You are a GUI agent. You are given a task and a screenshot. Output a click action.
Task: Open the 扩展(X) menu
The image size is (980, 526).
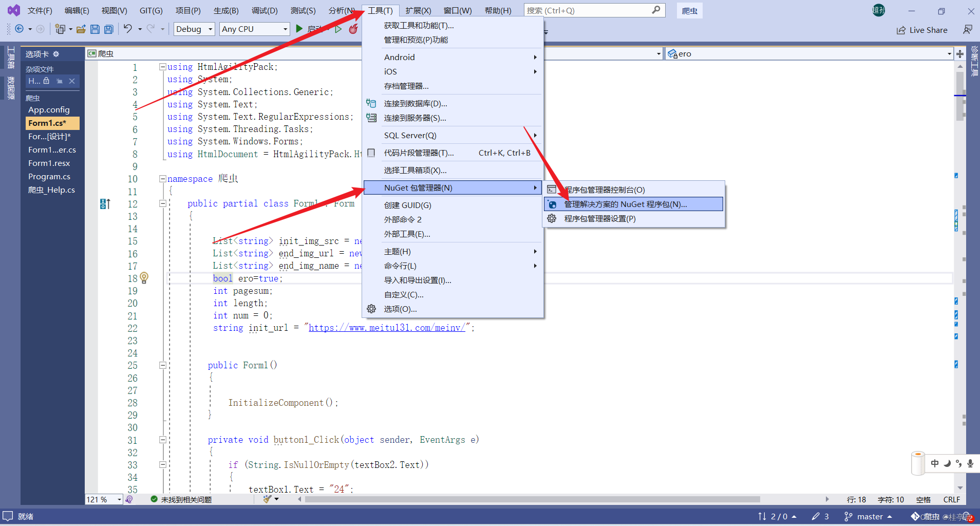coord(417,10)
